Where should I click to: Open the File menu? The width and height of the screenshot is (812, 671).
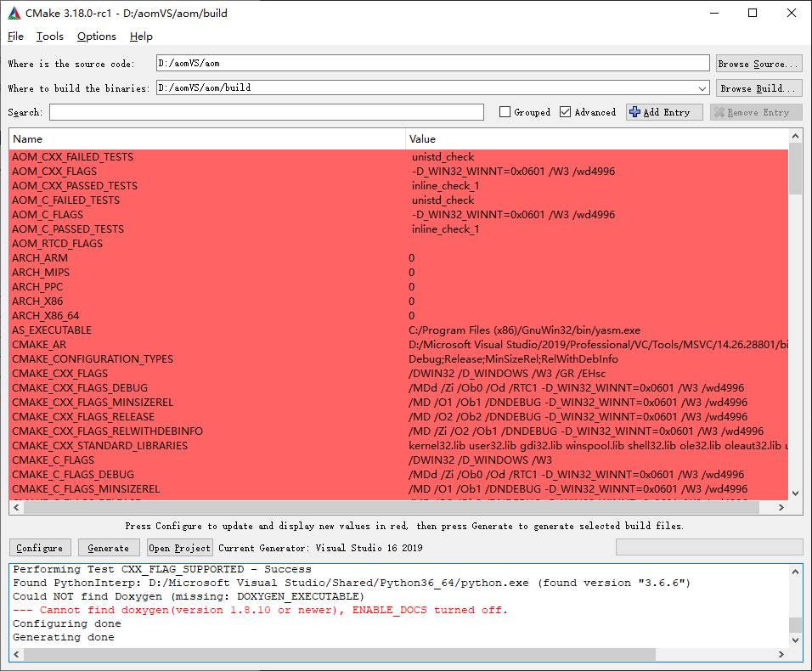pos(15,37)
